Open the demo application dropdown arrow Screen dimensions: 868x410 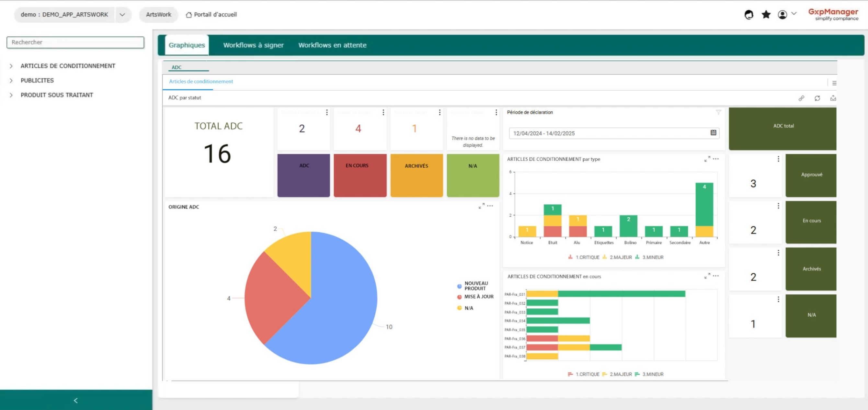tap(122, 15)
